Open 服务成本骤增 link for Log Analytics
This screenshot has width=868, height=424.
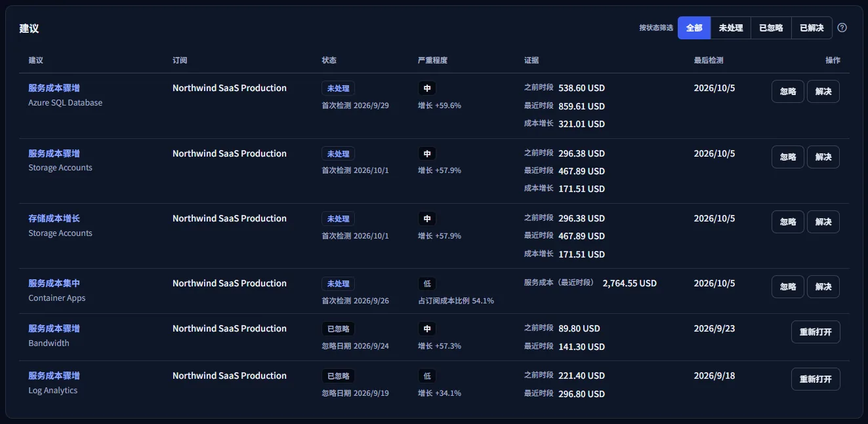54,376
